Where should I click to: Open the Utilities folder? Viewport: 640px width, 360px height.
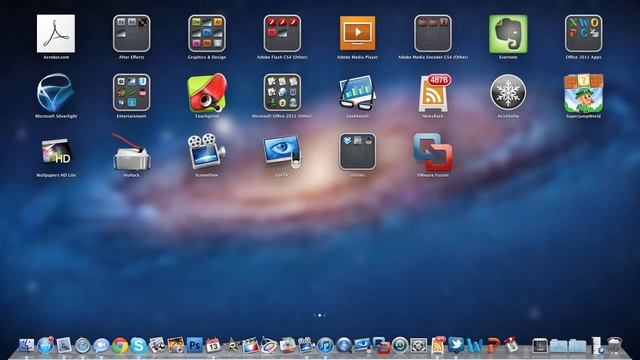click(358, 151)
